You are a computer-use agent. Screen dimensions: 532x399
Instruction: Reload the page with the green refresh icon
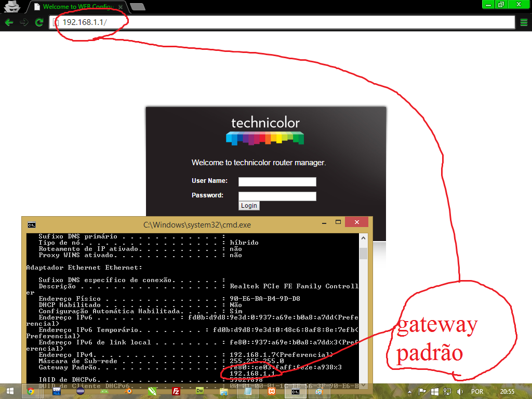coord(39,22)
